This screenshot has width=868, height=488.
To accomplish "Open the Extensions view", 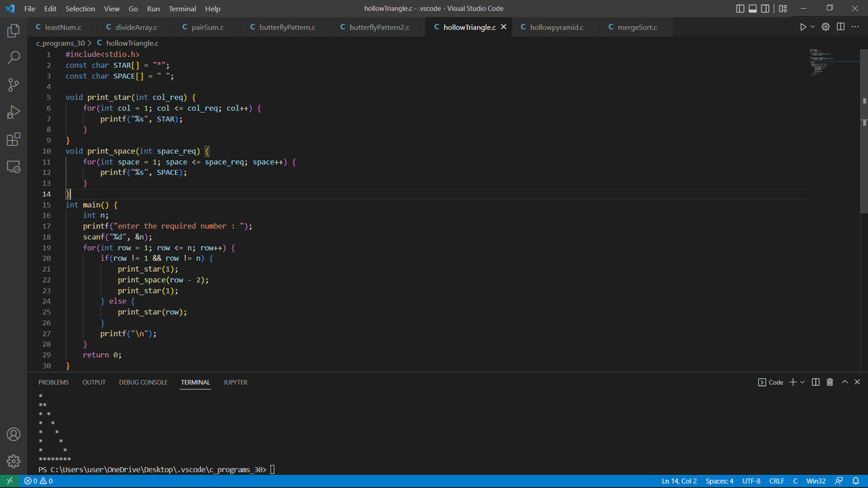I will (x=14, y=139).
